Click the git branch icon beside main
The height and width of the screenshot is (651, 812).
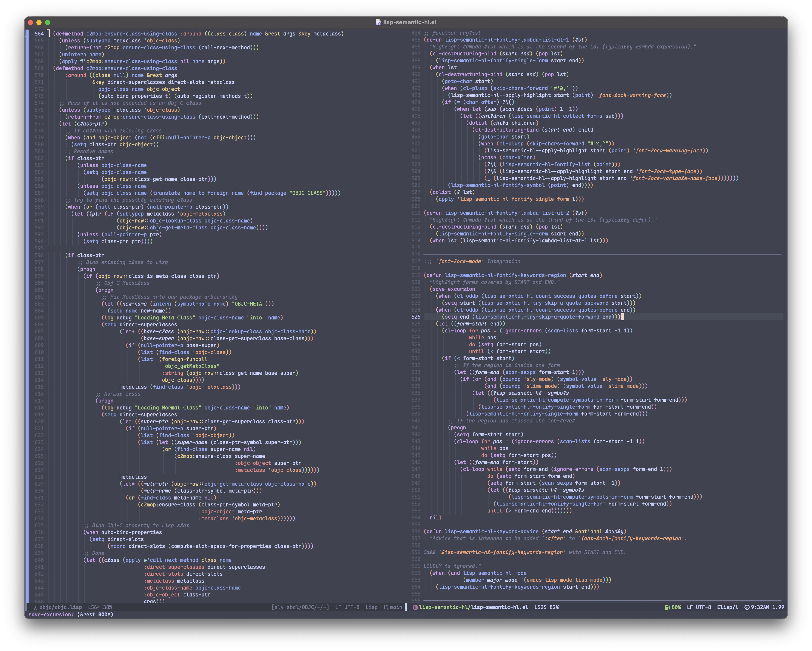(x=386, y=607)
